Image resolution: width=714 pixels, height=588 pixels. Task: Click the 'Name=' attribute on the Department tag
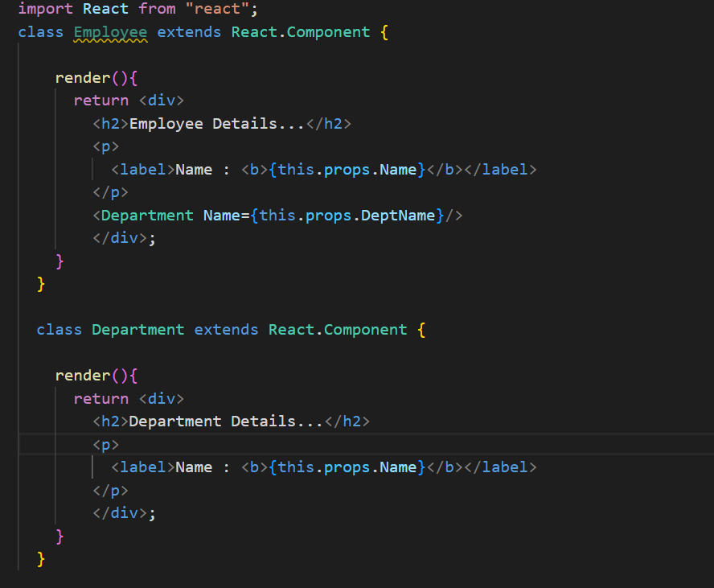226,216
